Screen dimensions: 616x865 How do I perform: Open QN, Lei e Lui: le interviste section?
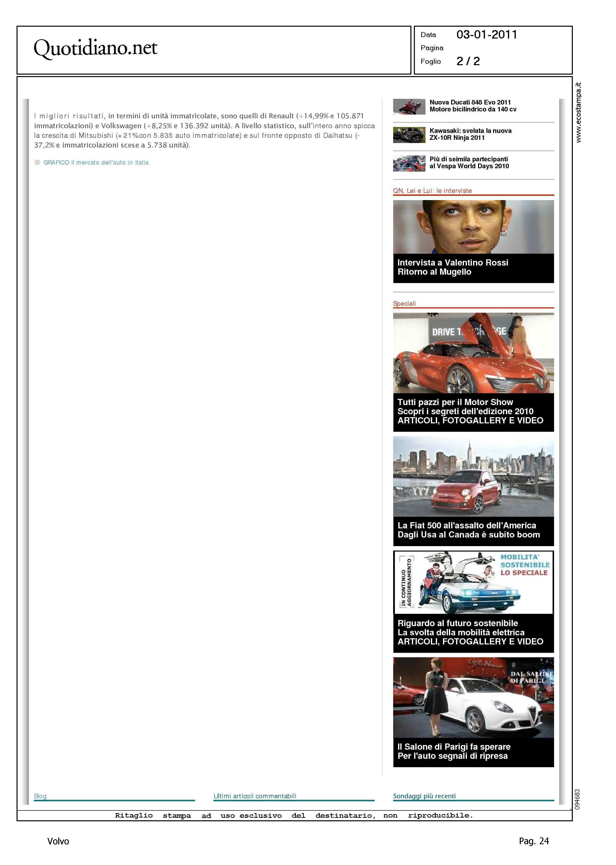point(432,191)
